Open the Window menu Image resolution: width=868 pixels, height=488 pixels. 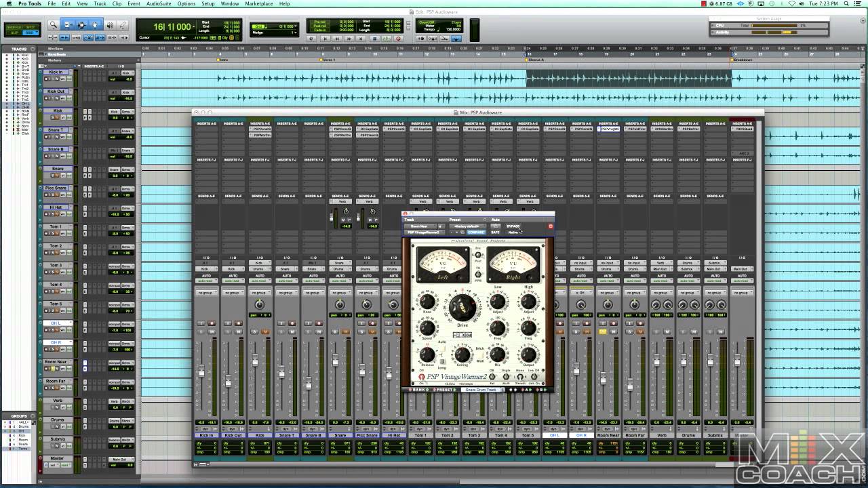pyautogui.click(x=230, y=3)
